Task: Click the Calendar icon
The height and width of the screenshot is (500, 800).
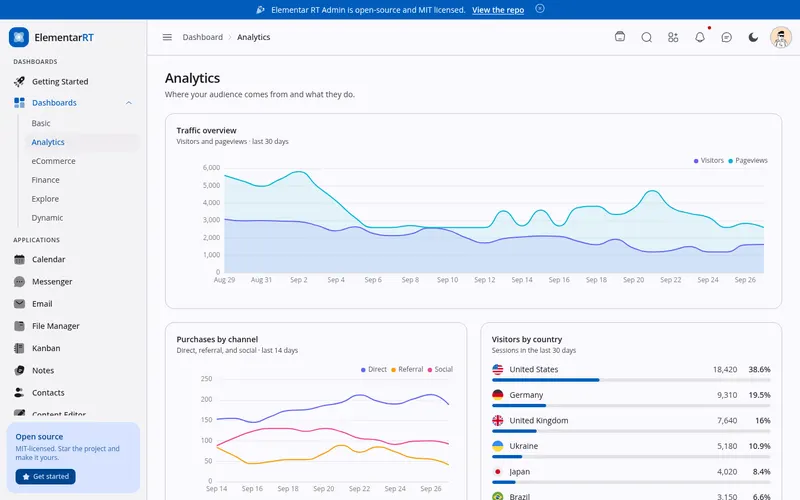Action: [x=19, y=259]
